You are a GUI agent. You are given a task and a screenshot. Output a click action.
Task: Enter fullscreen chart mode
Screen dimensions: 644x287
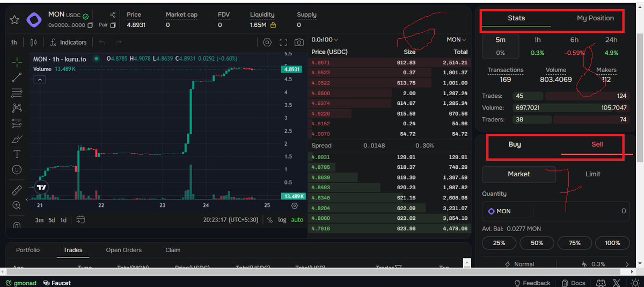(x=283, y=42)
